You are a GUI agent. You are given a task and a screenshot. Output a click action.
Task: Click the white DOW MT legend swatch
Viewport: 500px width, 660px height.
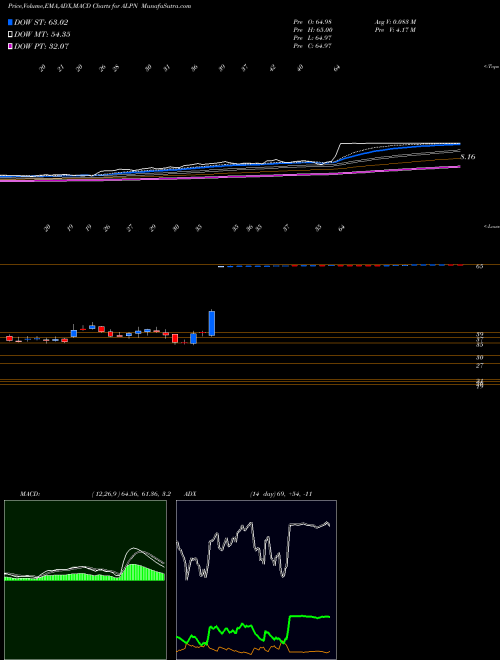pos(11,35)
